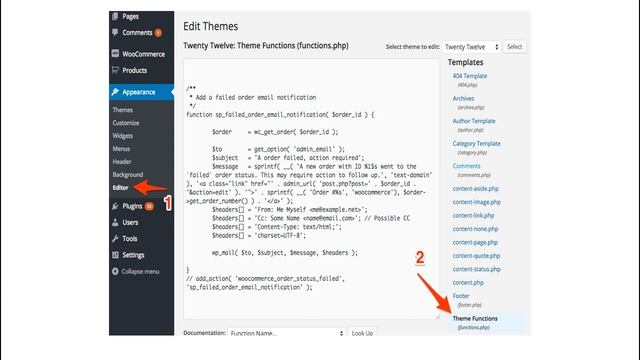The image size is (640, 360).
Task: Click the Pages icon in sidebar
Action: [115, 16]
